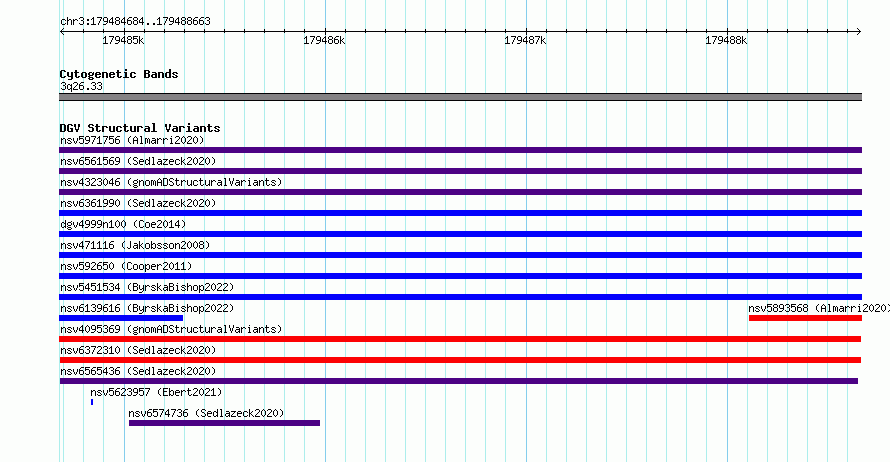Open nsv5451534 (ByrskaBishop2022) label

tap(147, 287)
